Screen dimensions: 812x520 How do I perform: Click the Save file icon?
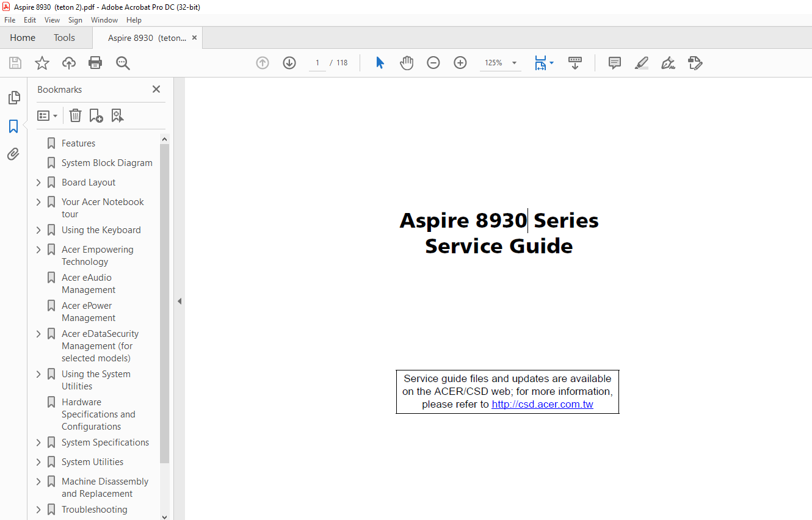point(15,63)
